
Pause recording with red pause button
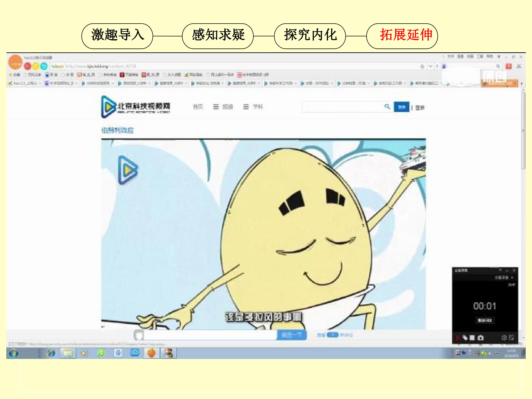click(458, 338)
